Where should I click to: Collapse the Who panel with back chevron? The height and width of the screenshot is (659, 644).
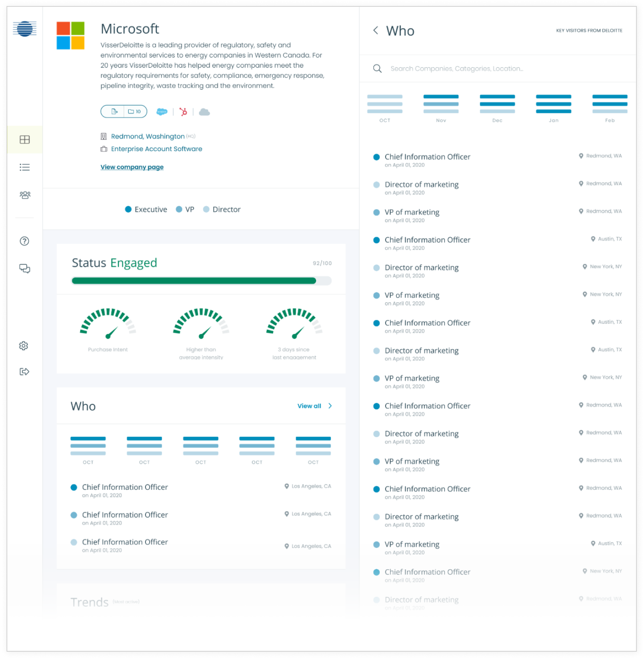click(x=376, y=31)
